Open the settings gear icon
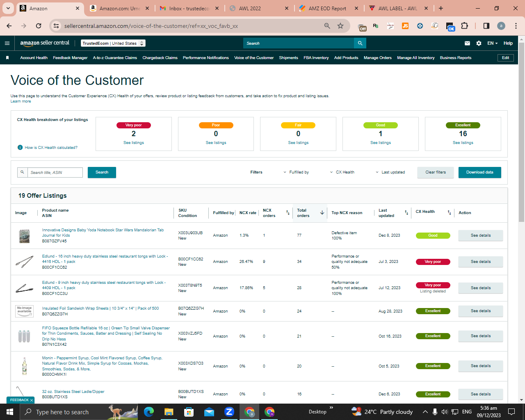The width and height of the screenshot is (525, 420). click(x=479, y=43)
